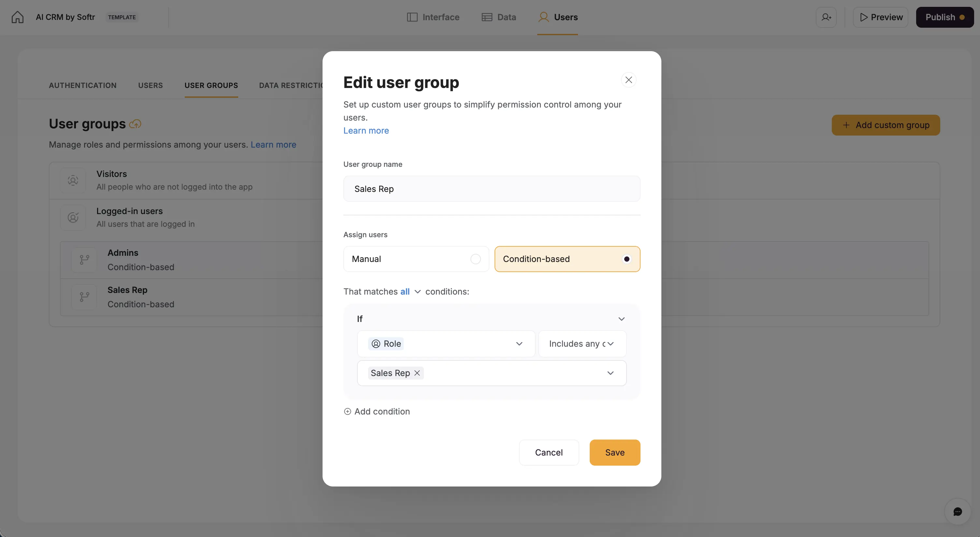Screen dimensions: 980x537
Task: Switch to the AUTHENTICATION tab
Action: [82, 85]
